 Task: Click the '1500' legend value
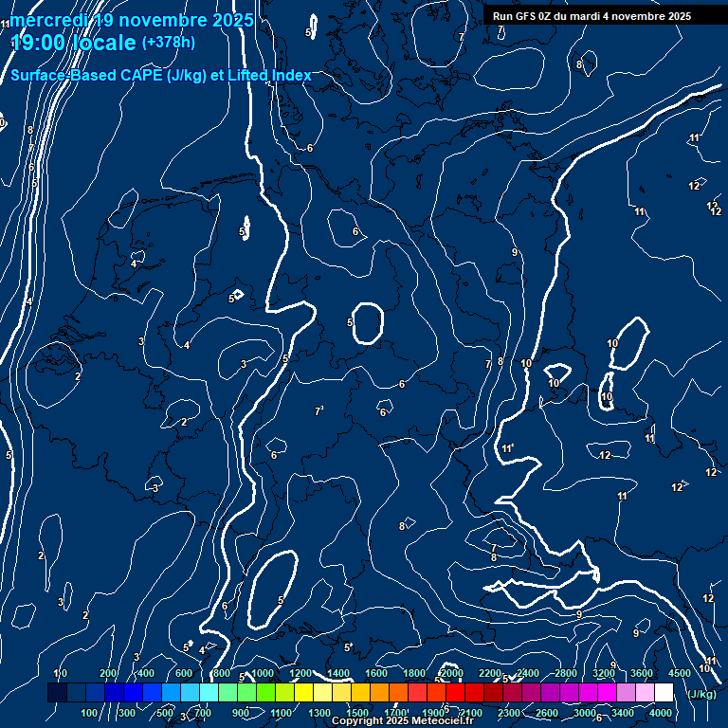pos(357,713)
